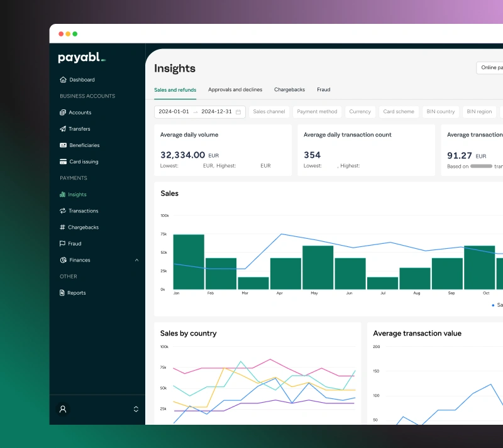This screenshot has height=448, width=503.
Task: Switch to the Chargebacks tab
Action: [x=289, y=90]
